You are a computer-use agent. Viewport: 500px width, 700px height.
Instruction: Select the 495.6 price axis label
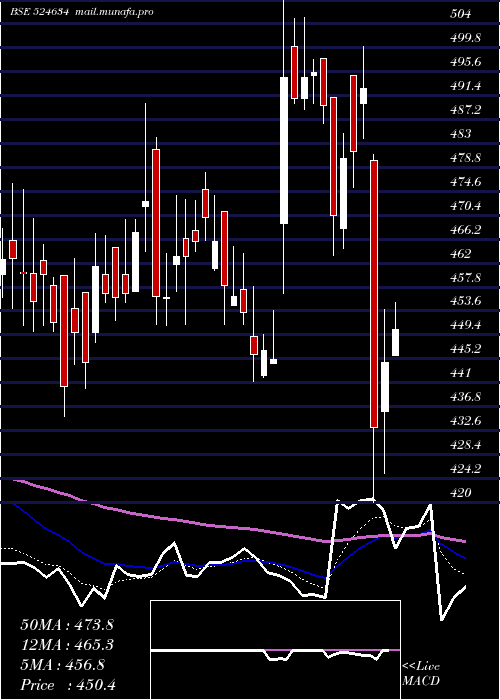[x=466, y=62]
